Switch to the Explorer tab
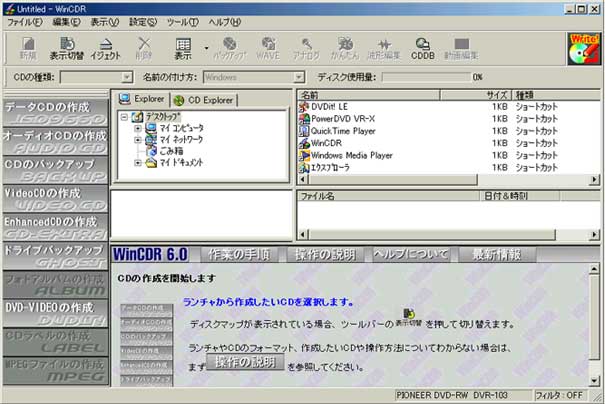 (142, 100)
